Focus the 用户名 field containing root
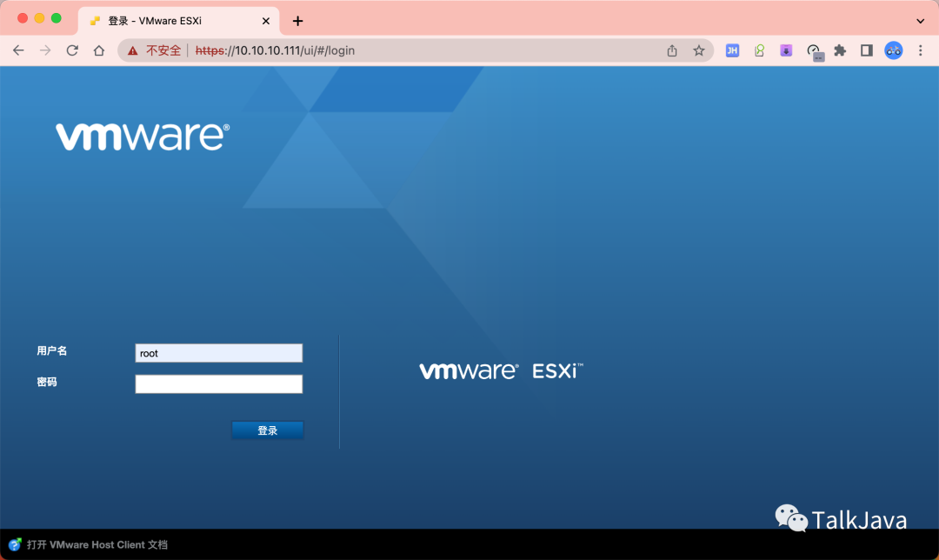939x560 pixels. 218,353
